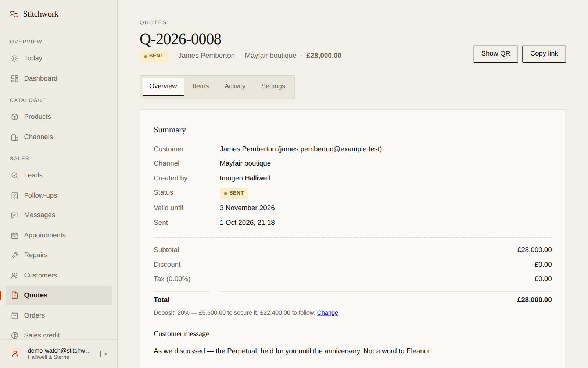Click the Total amount £28,000.00
The width and height of the screenshot is (588, 368).
tap(534, 300)
